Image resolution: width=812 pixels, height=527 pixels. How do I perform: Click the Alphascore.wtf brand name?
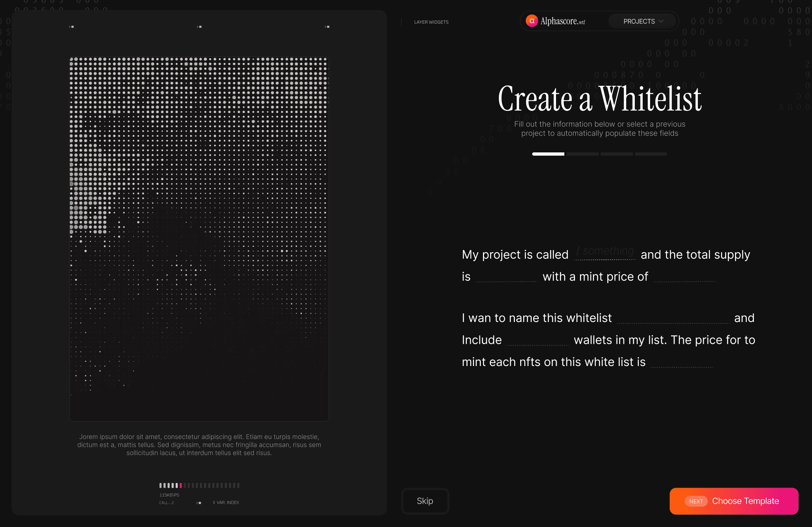[x=562, y=21]
